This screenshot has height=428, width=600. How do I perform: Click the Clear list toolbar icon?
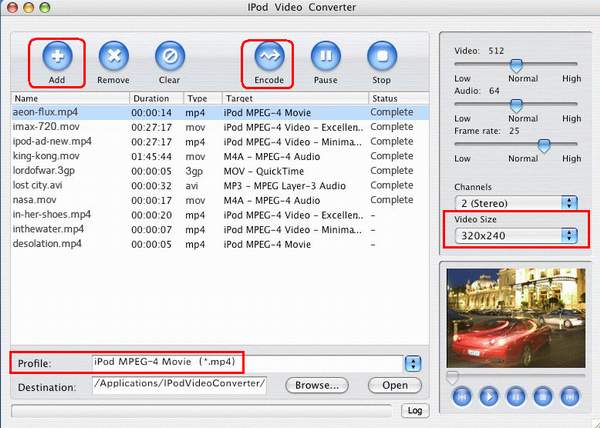170,56
